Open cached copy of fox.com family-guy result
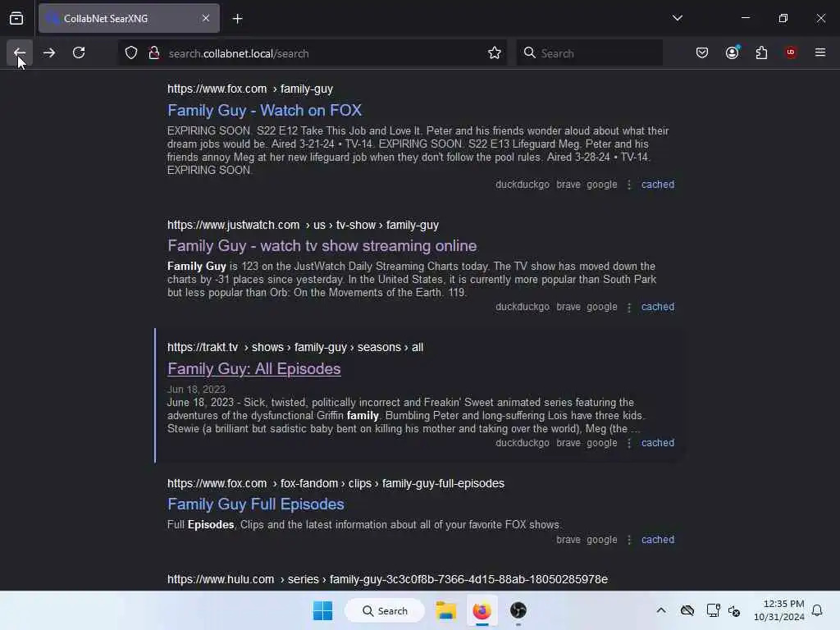 pyautogui.click(x=658, y=185)
